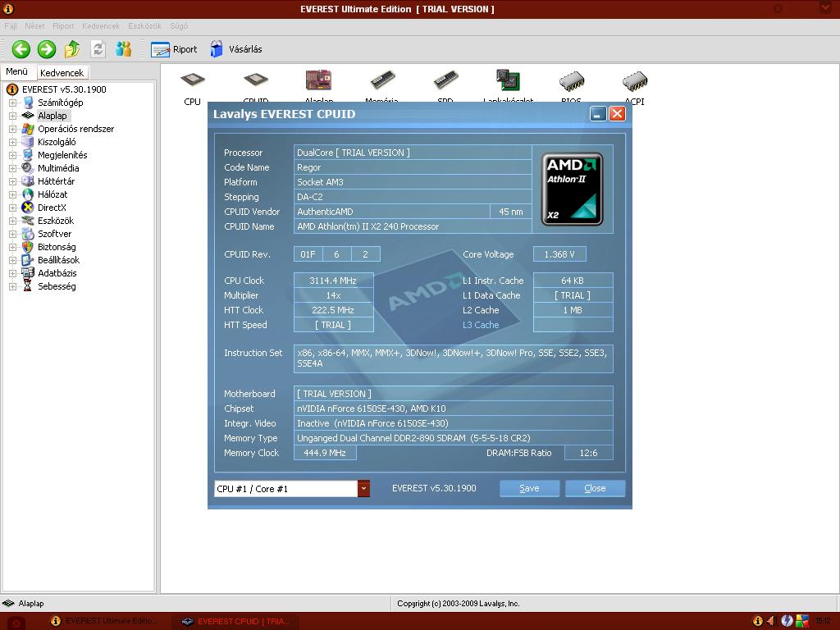Screen dimensions: 840x630
Task: Select the Háttértár storage icon
Action: pyautogui.click(x=28, y=181)
